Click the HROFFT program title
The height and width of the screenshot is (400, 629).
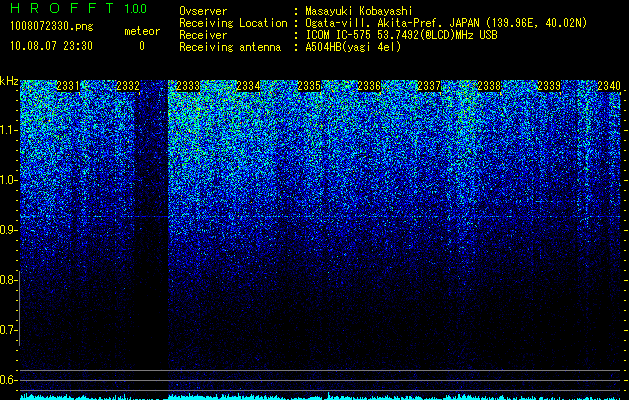coord(62,8)
